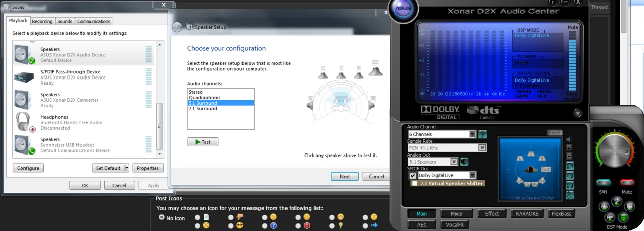This screenshot has width=644, height=231.
Task: Open the Mixer tab in Xonar Audio Center
Action: tap(457, 214)
